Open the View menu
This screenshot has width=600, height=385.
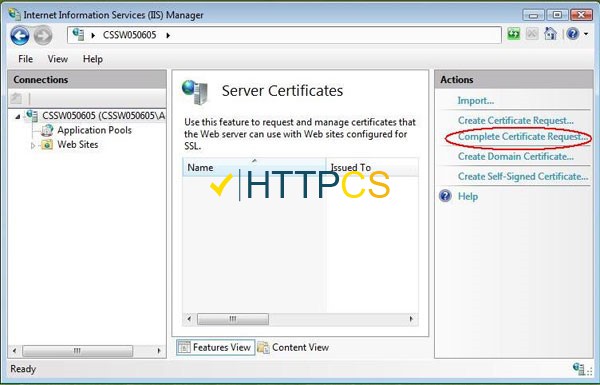58,59
